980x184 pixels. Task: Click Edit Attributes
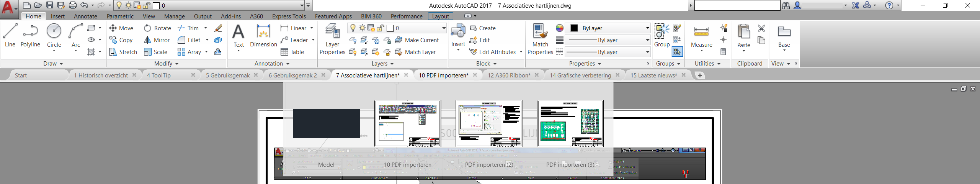pyautogui.click(x=493, y=52)
